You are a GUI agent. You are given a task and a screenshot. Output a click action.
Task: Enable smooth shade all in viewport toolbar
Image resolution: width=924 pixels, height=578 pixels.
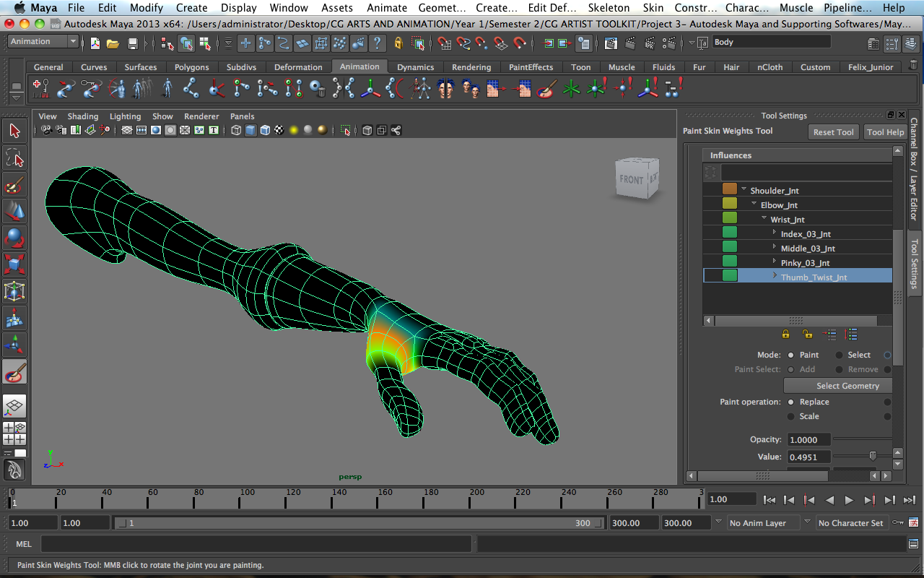click(x=250, y=131)
